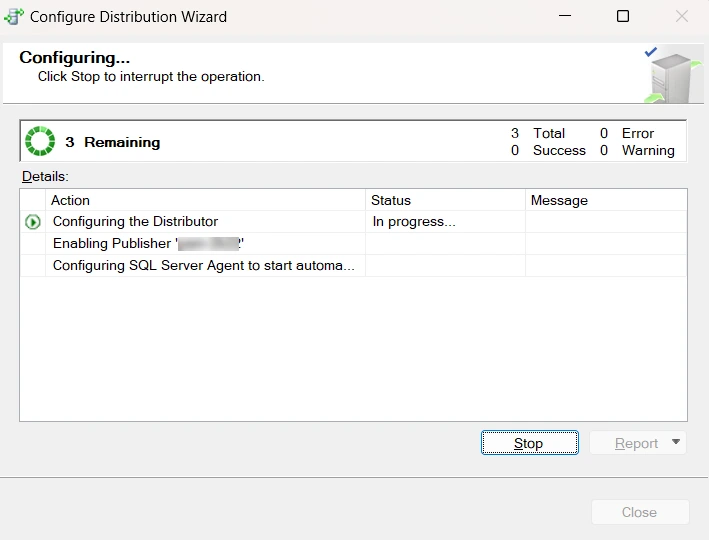Maximize the Configure Distribution Wizard window

point(623,16)
